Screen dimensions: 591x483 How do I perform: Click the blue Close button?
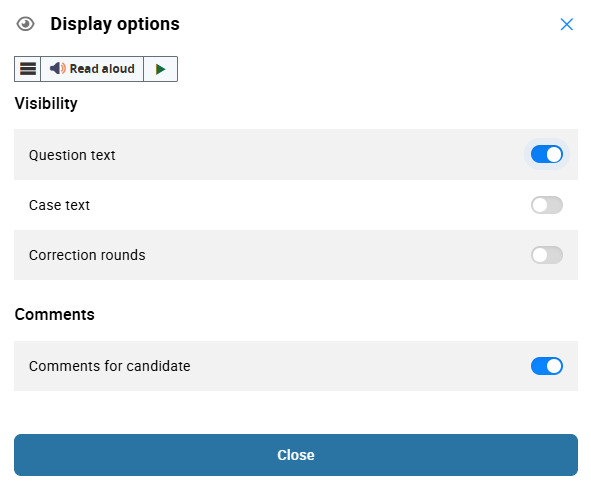click(296, 455)
